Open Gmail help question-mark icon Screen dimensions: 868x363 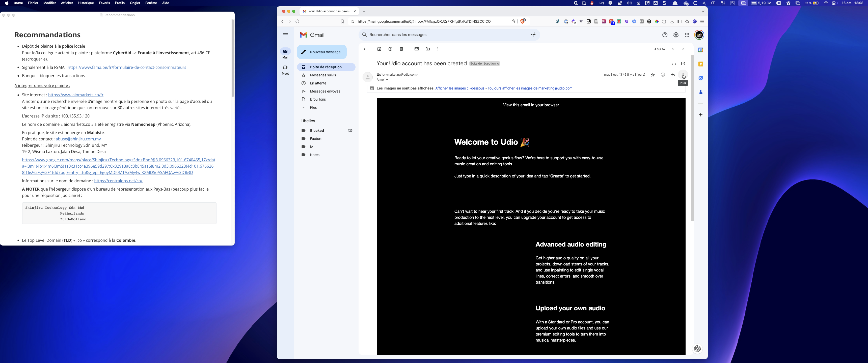point(665,35)
